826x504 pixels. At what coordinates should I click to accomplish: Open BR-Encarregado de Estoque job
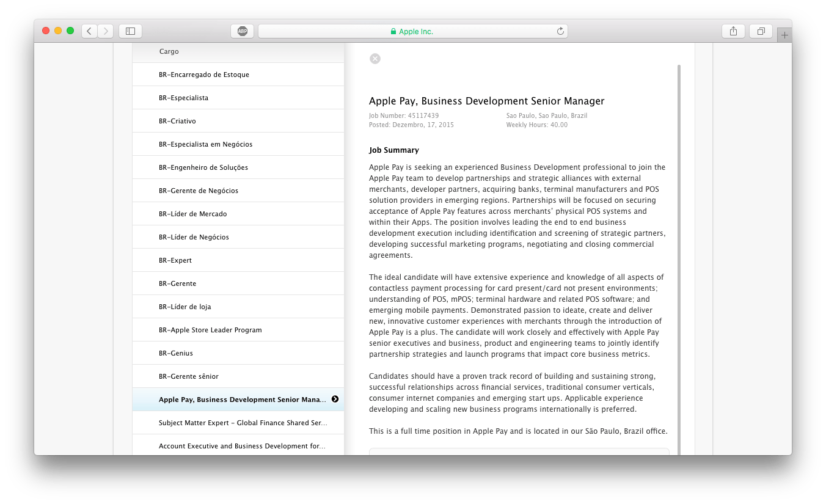pyautogui.click(x=238, y=75)
